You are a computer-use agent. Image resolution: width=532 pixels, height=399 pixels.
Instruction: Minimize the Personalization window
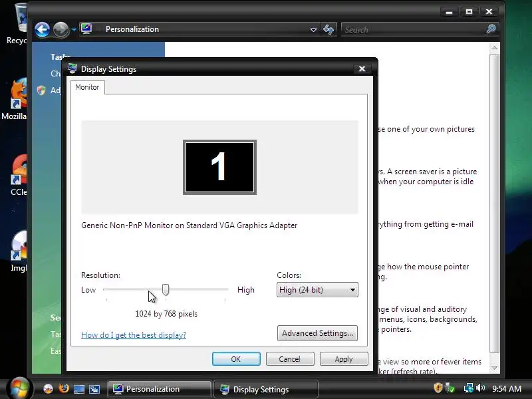coord(450,12)
